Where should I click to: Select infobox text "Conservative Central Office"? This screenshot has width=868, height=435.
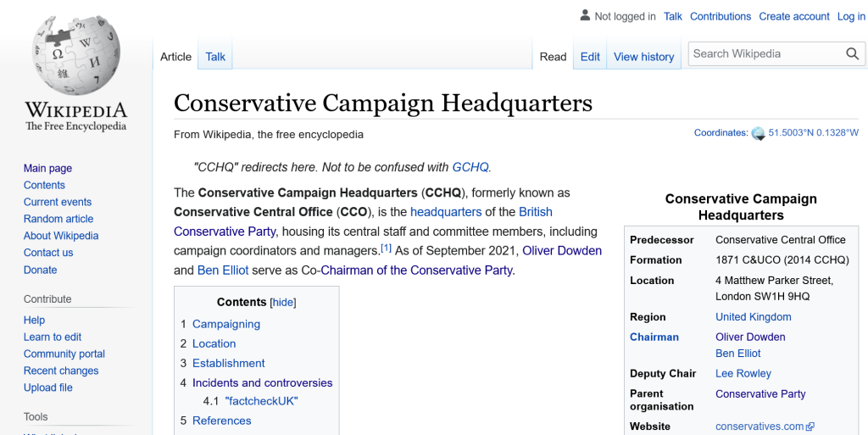pos(780,240)
